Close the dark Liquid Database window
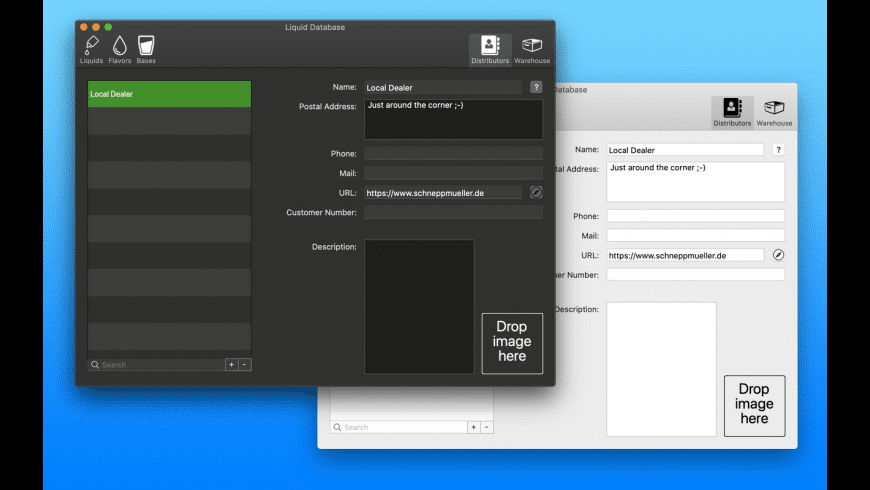 click(x=84, y=27)
